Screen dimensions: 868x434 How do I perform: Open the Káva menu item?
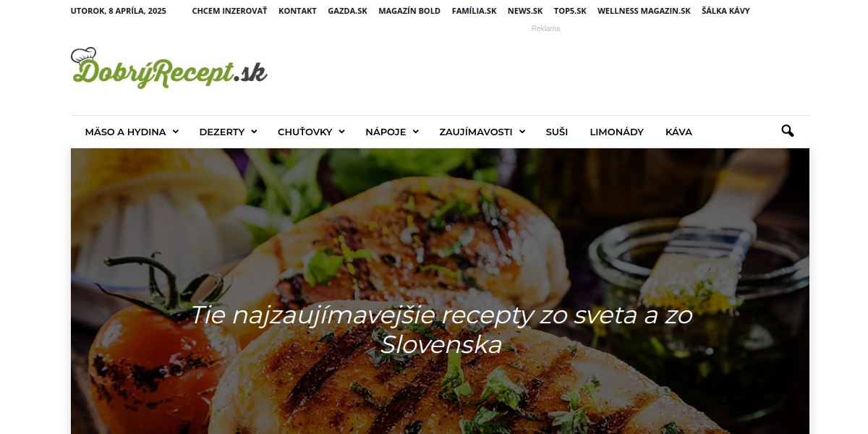pos(678,132)
